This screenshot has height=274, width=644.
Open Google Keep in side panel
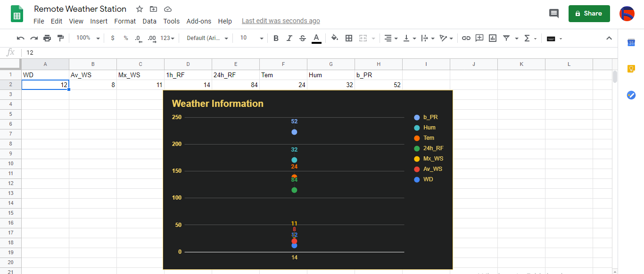click(x=631, y=69)
